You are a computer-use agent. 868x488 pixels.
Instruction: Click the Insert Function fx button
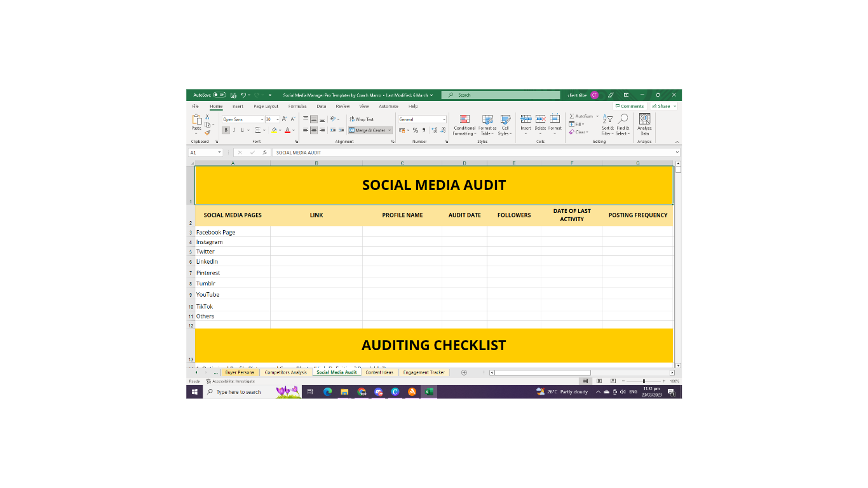coord(264,152)
